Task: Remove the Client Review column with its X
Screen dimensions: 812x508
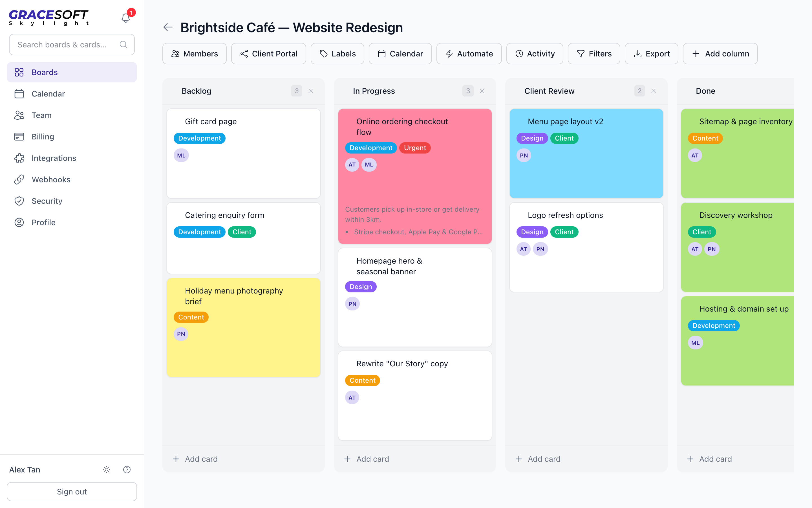Action: [654, 91]
